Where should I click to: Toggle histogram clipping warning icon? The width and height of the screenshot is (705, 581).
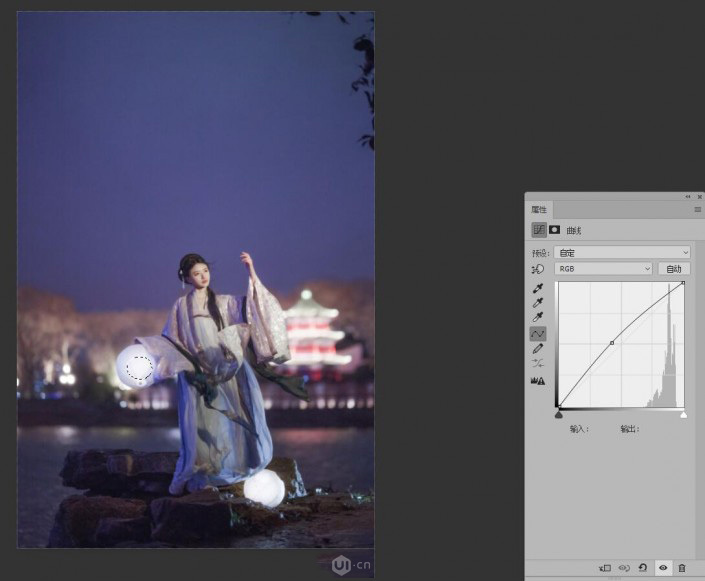538,381
